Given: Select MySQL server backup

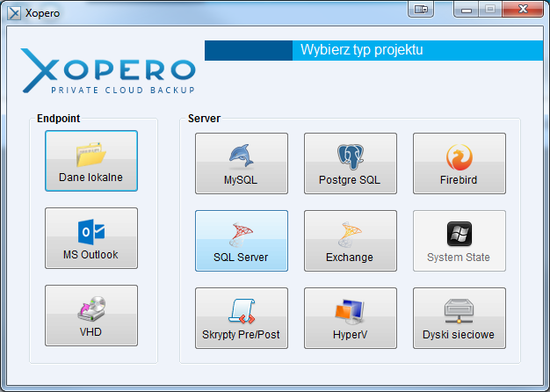Looking at the screenshot, I should click(242, 163).
